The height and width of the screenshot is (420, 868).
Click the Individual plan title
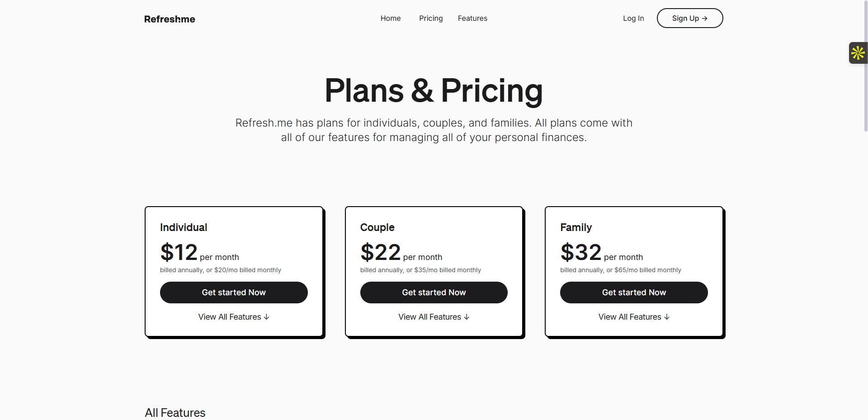coord(184,227)
